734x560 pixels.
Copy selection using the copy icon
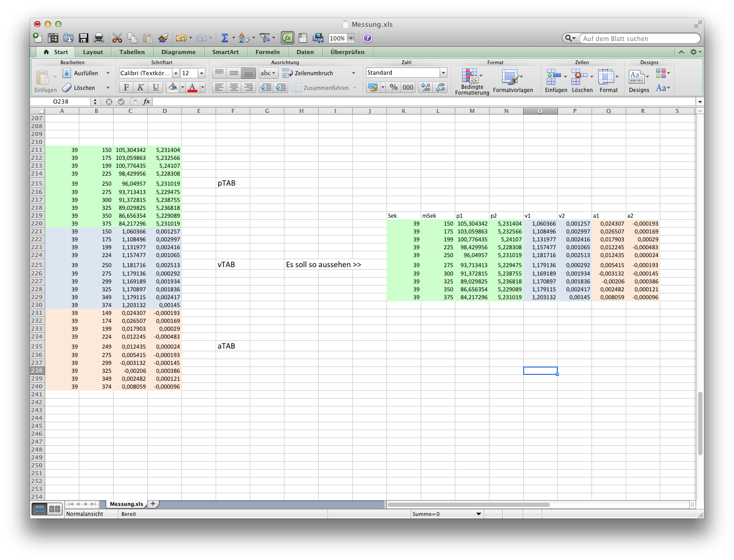click(x=132, y=38)
